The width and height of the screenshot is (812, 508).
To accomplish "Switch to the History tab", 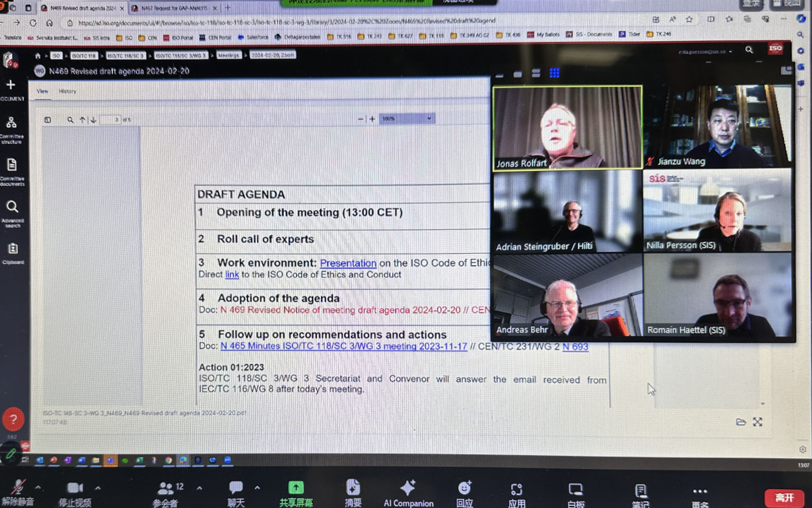I will point(67,92).
